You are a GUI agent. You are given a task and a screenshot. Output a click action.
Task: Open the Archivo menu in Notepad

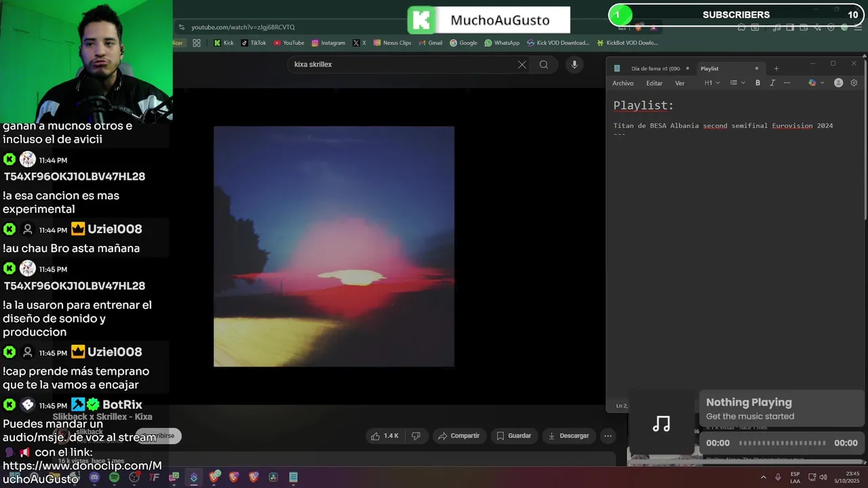click(623, 83)
